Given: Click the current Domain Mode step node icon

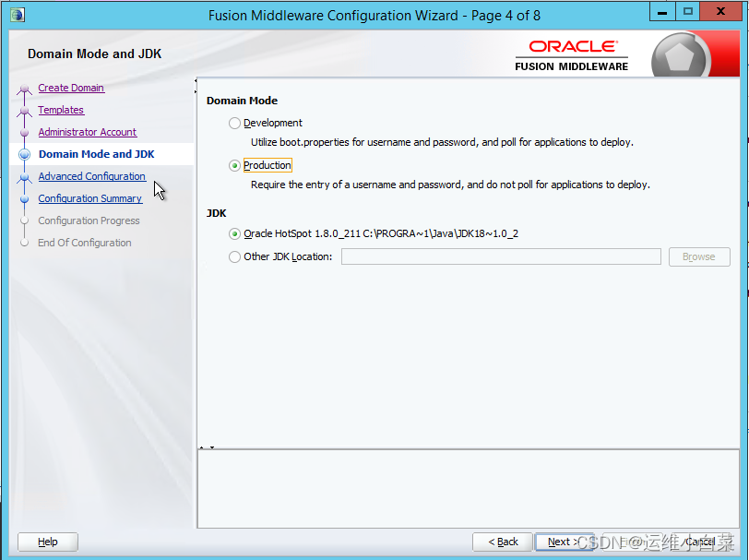Looking at the screenshot, I should point(24,154).
